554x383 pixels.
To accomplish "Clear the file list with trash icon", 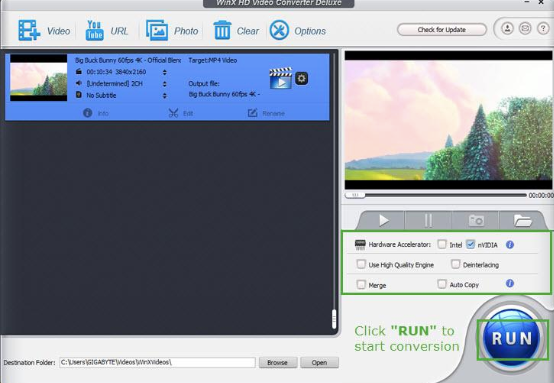I will [x=222, y=30].
